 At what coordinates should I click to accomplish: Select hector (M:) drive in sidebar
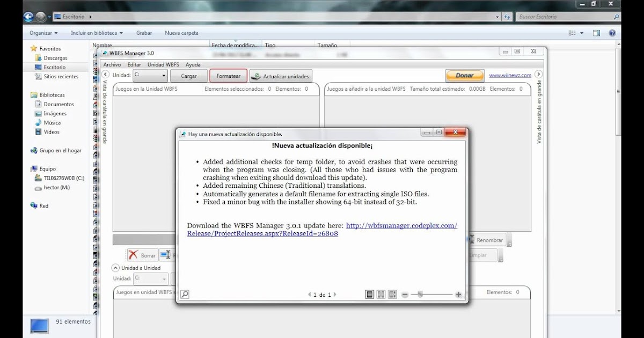click(x=56, y=187)
